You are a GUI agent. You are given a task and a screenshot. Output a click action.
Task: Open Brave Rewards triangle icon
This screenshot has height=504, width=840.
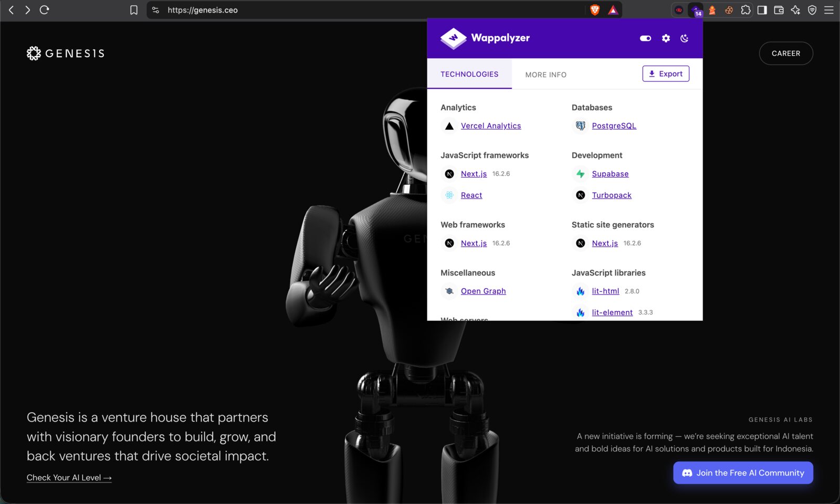click(x=613, y=10)
